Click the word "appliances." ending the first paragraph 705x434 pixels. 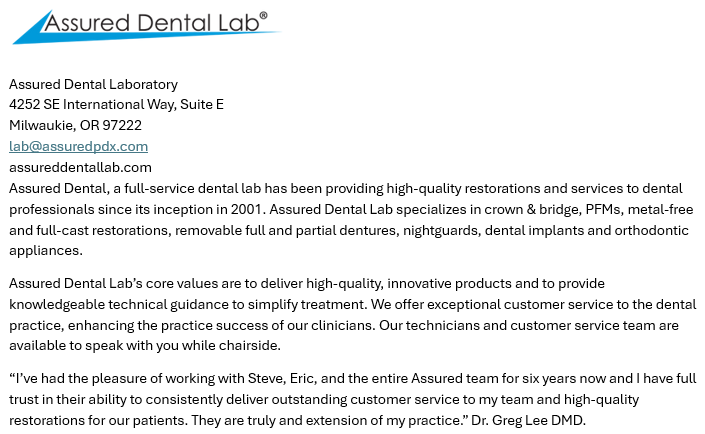coord(44,251)
